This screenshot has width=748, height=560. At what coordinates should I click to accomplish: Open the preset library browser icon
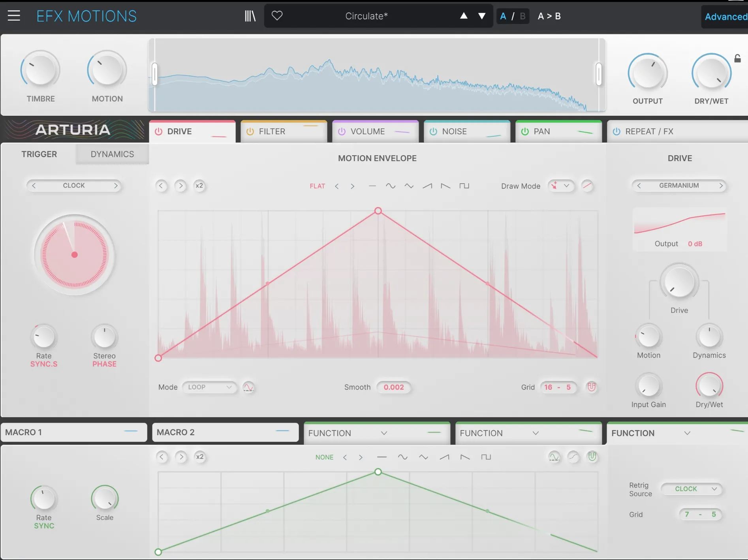250,16
